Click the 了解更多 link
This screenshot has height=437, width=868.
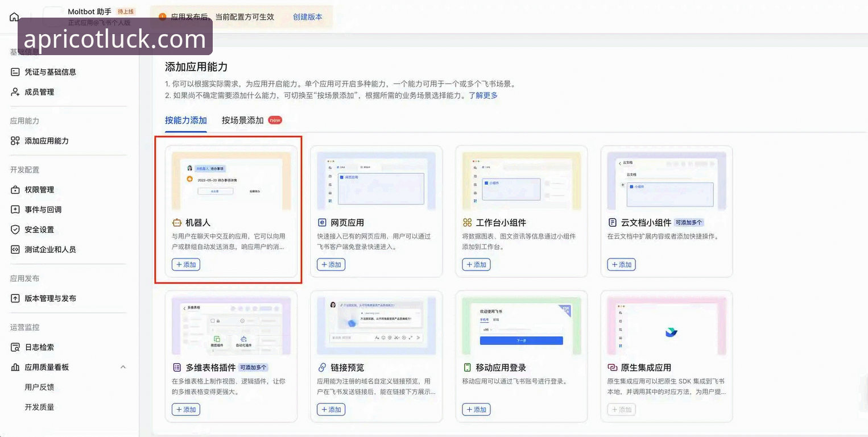pyautogui.click(x=483, y=95)
